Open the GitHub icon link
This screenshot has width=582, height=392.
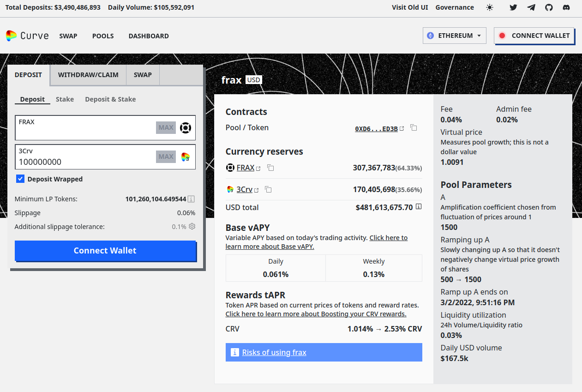point(549,7)
